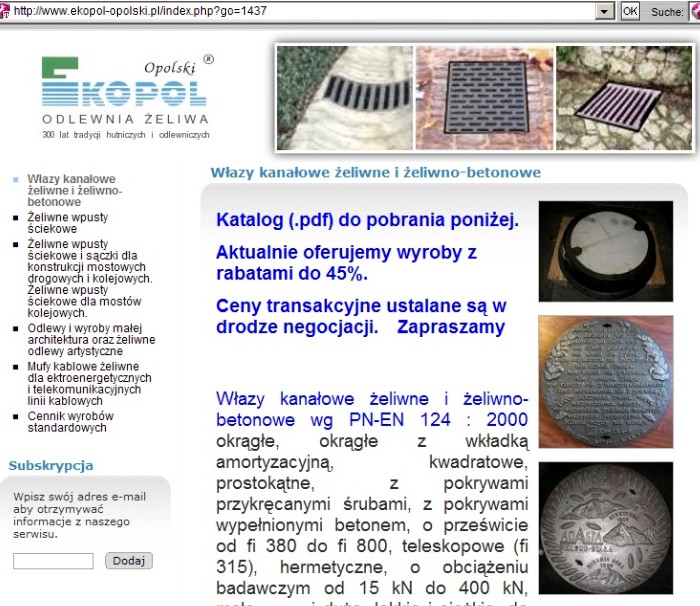
Task: Open Cennik wyrobów standardowych page
Action: click(x=70, y=422)
